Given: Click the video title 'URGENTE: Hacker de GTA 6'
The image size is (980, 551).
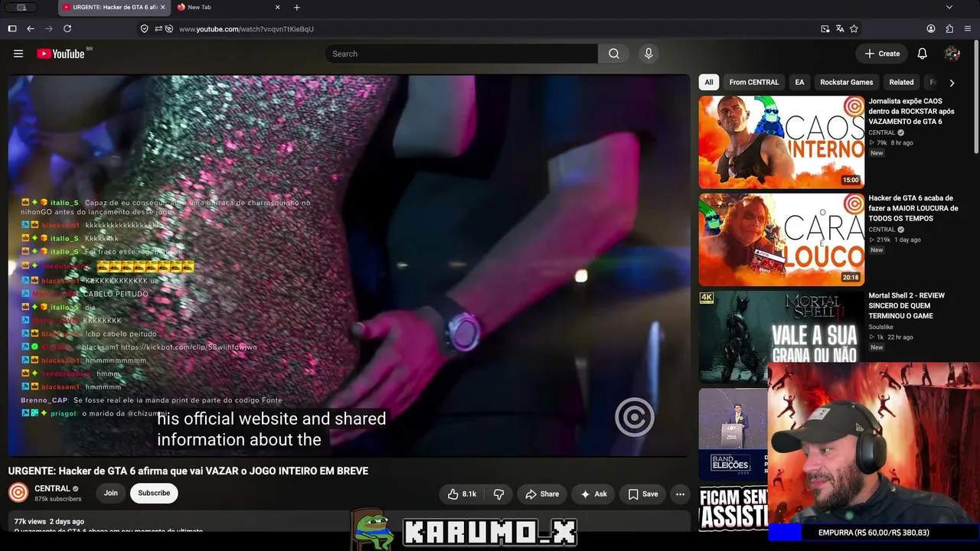Looking at the screenshot, I should pos(188,471).
